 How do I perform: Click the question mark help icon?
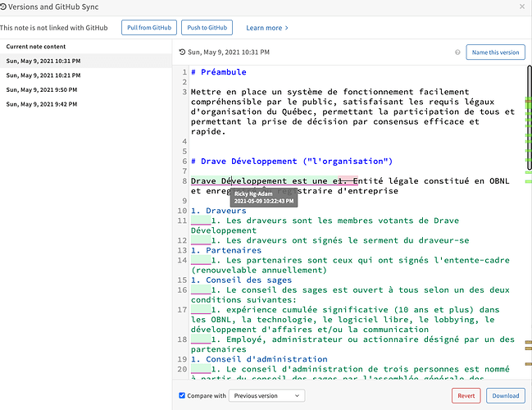coord(457,52)
